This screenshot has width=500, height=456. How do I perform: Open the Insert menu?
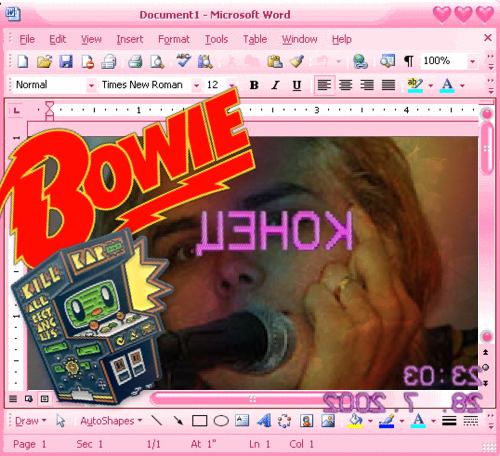pyautogui.click(x=130, y=39)
